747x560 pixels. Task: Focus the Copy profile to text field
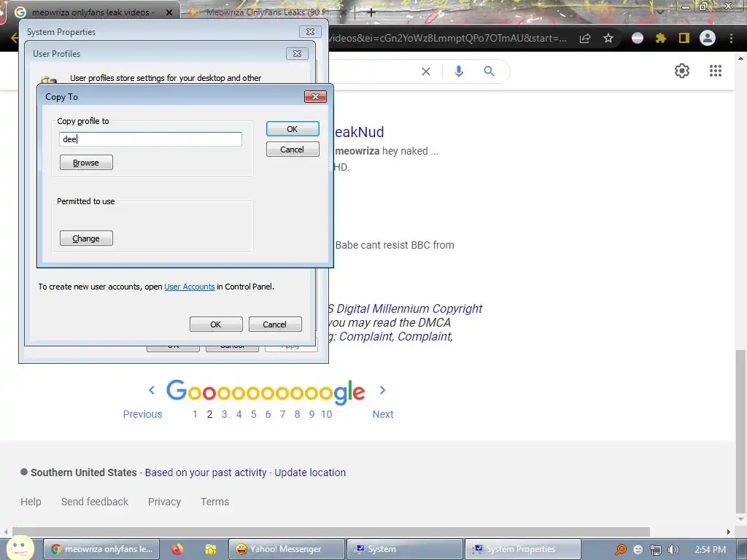[150, 139]
